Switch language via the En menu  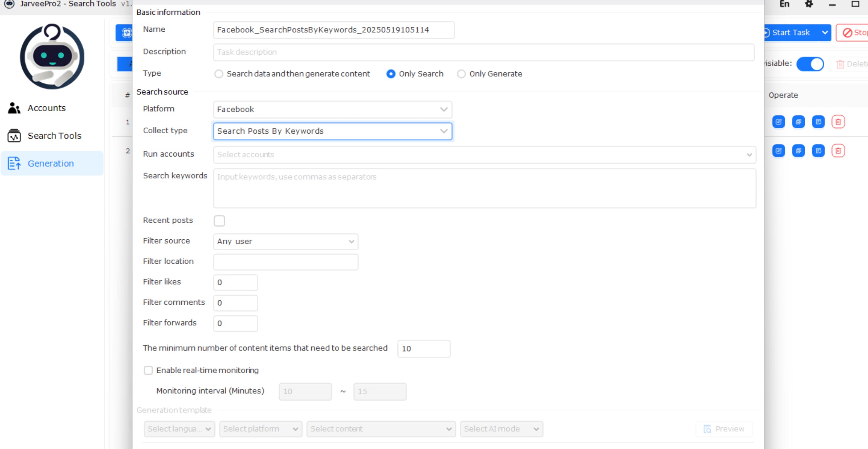coord(784,4)
